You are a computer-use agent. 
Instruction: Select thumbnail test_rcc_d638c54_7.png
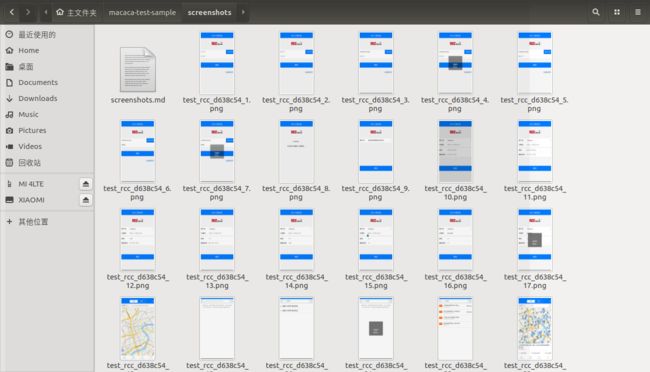pyautogui.click(x=217, y=151)
